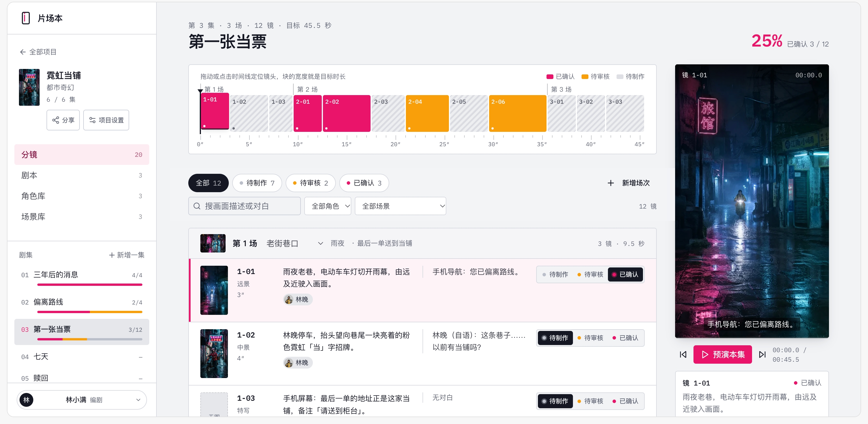Open the 场景库 section
Screen dimensions: 868x424
pyautogui.click(x=82, y=217)
